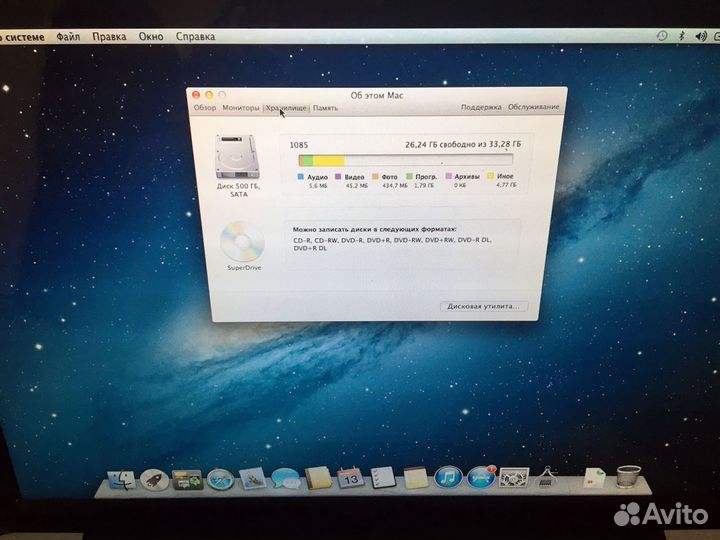Open the documents stack in Dock
The width and height of the screenshot is (720, 540).
point(594,478)
